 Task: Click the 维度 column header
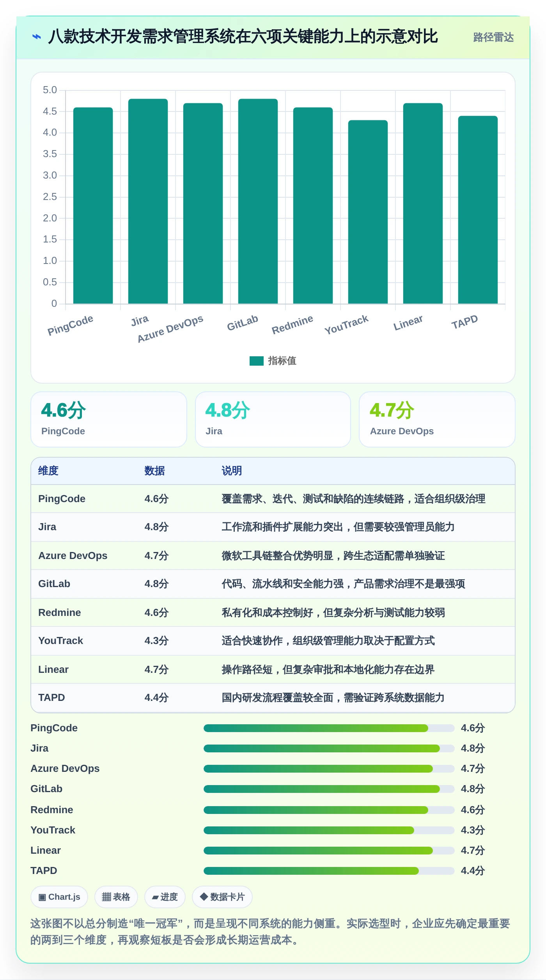click(x=48, y=471)
